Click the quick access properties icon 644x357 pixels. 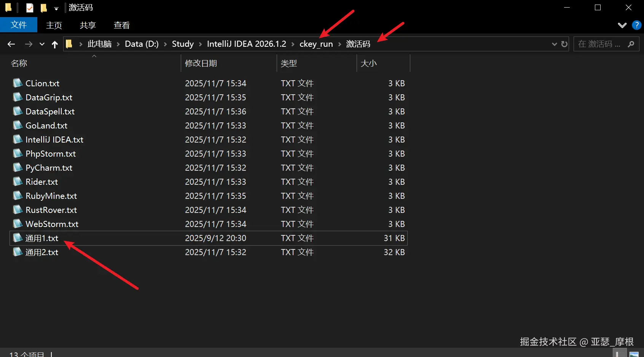(x=30, y=8)
